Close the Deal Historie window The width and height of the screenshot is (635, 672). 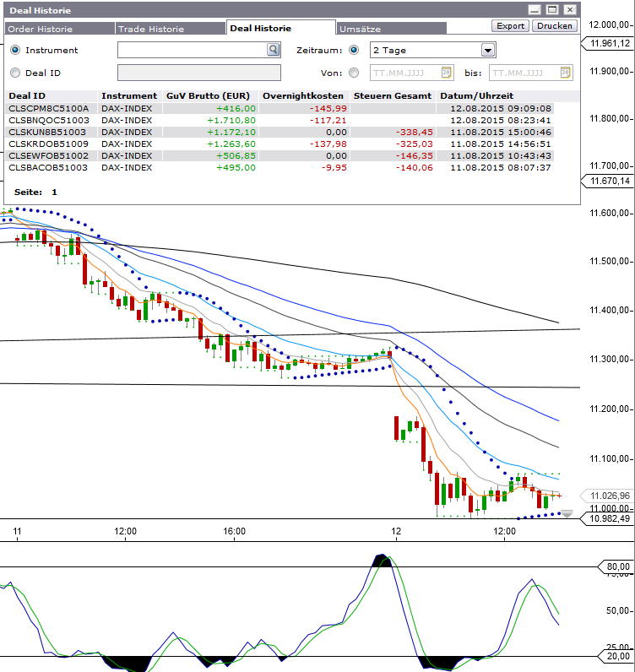point(570,10)
